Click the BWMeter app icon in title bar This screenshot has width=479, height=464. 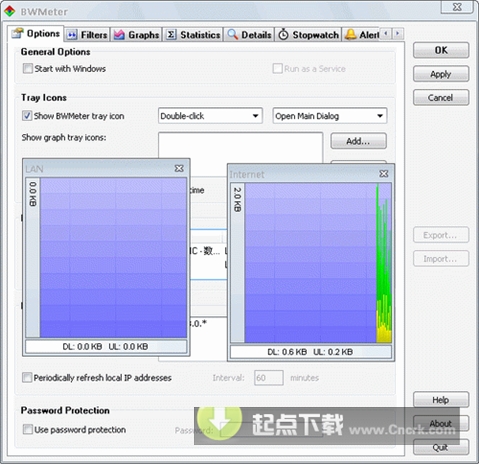click(9, 11)
